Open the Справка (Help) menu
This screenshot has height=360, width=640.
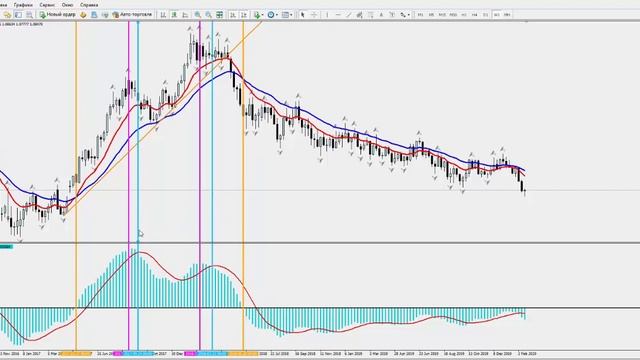(x=89, y=5)
